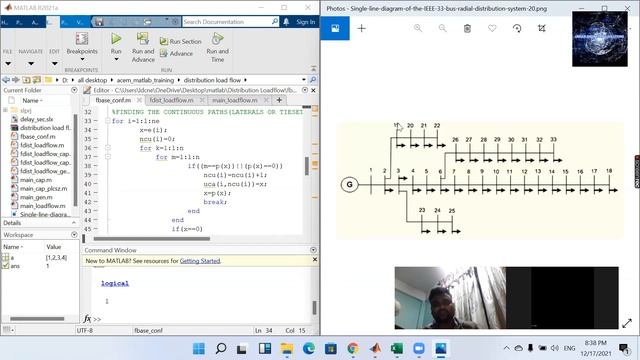Expand the NAVIGATE section dropdown
The height and width of the screenshot is (360, 640).
[x=31, y=64]
